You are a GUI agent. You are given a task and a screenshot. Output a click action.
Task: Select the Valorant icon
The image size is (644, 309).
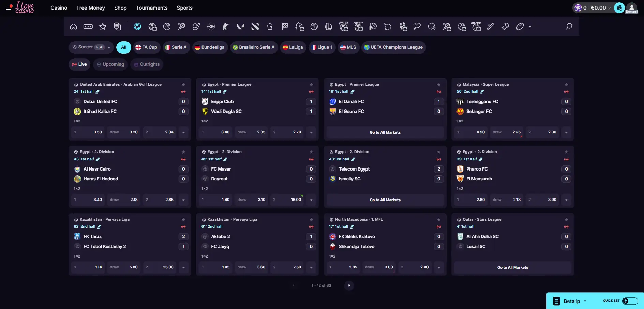tap(240, 27)
